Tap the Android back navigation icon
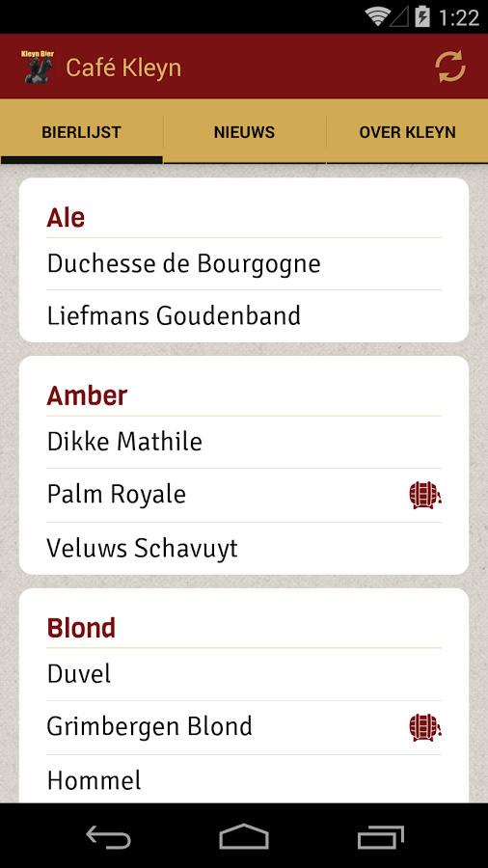Viewport: 488px width, 868px height. click(x=108, y=836)
